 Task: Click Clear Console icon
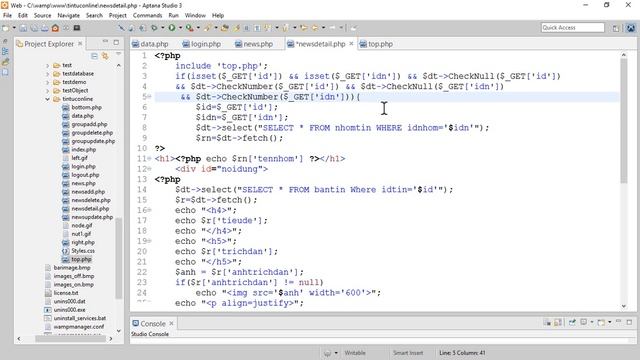(548, 322)
